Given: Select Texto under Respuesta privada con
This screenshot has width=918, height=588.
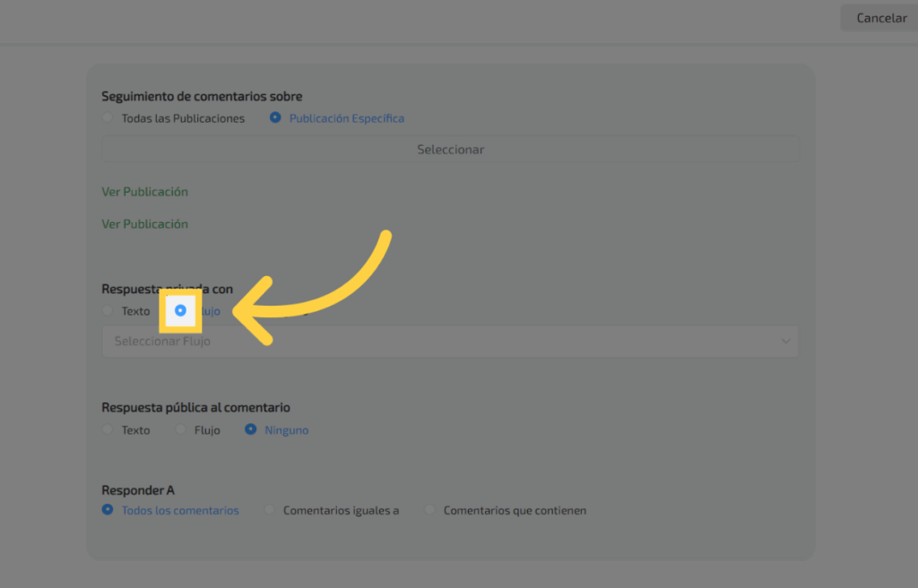Looking at the screenshot, I should [108, 311].
